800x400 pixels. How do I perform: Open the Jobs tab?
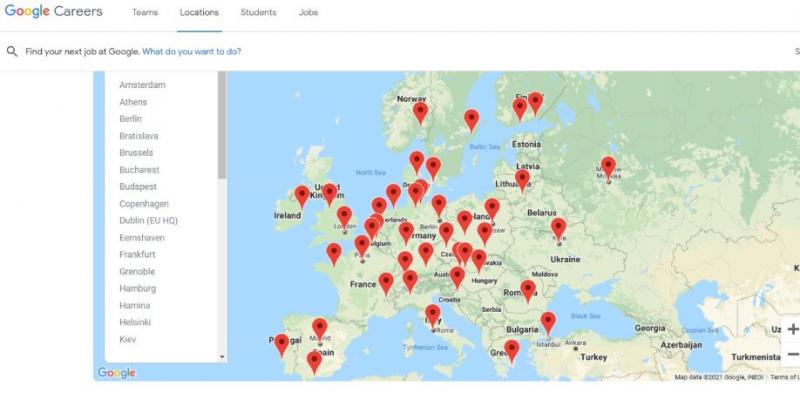[308, 12]
